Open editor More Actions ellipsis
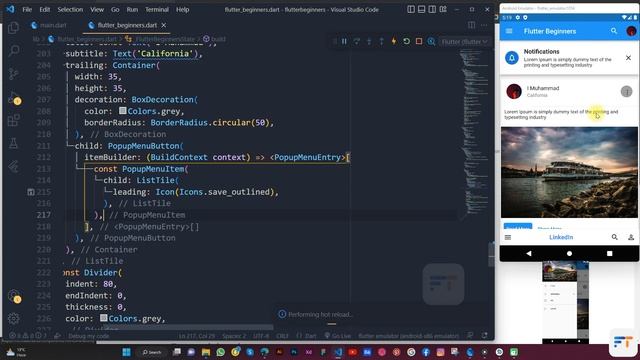The width and height of the screenshot is (640, 360). [x=484, y=25]
